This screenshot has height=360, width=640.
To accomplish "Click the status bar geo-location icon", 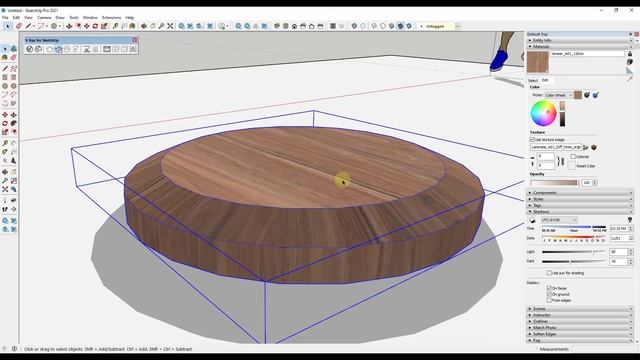I will coord(4,349).
